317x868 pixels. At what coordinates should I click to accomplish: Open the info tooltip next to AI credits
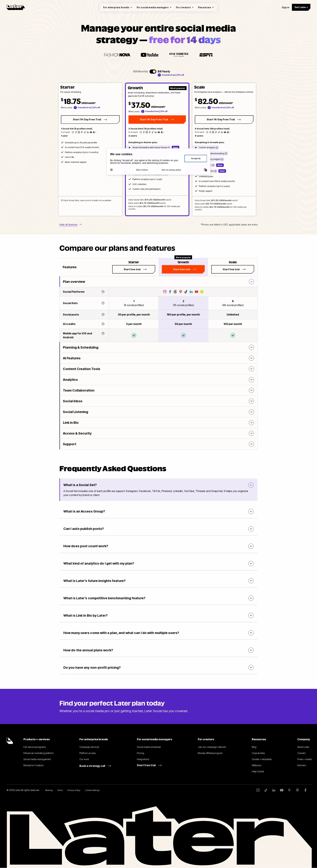click(103, 324)
